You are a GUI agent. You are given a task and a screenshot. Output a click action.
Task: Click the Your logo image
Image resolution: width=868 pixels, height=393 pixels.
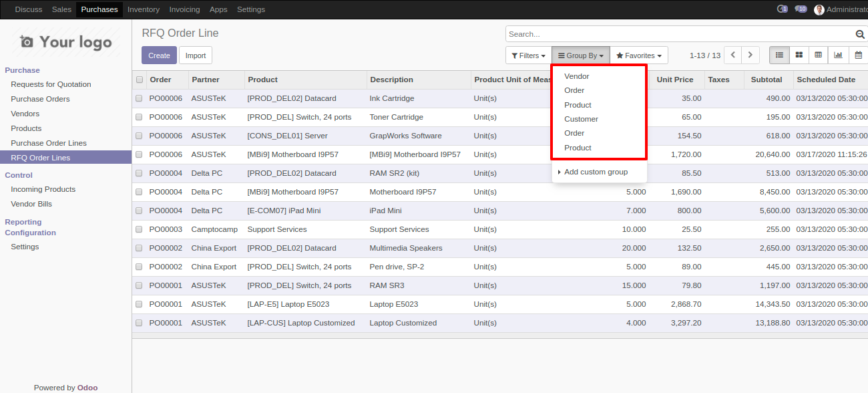click(65, 42)
